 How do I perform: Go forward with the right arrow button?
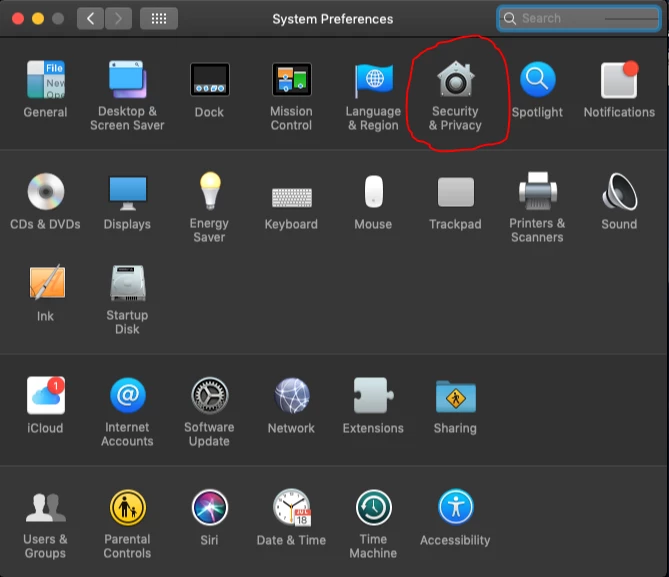pos(118,18)
